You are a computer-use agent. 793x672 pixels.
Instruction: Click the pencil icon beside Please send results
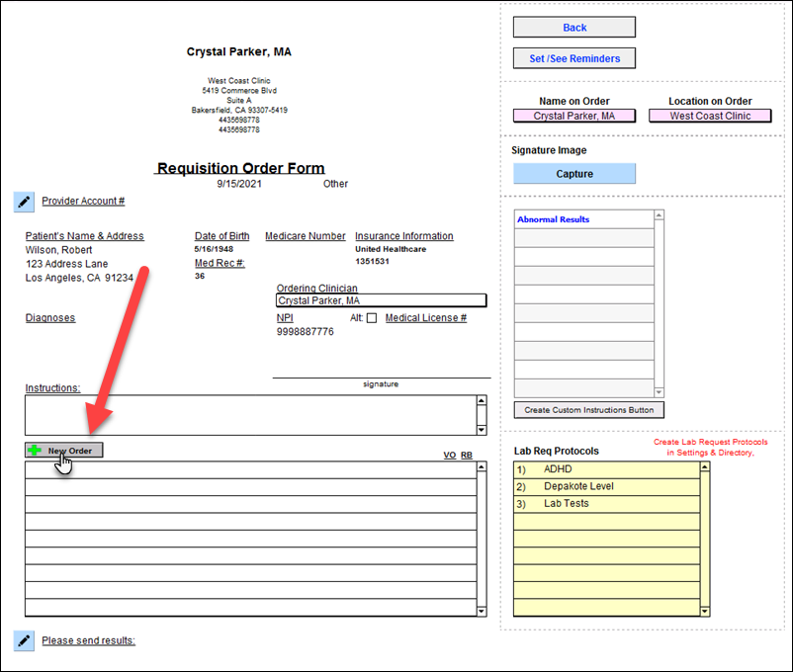[x=24, y=640]
